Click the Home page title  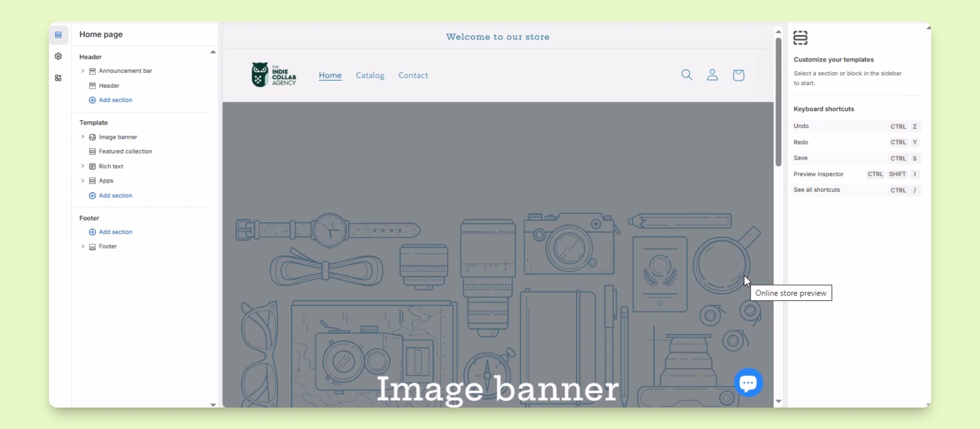[101, 35]
